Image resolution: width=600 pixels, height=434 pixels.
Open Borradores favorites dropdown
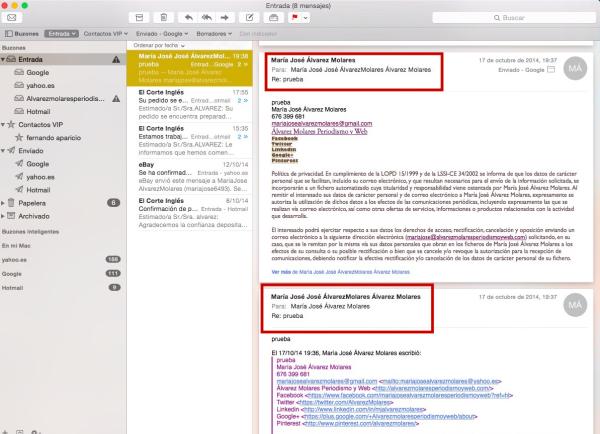tap(214, 34)
